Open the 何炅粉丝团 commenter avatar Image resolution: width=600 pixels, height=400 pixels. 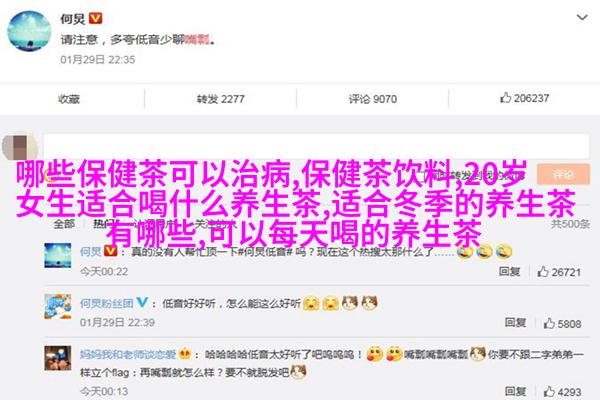[x=58, y=307]
